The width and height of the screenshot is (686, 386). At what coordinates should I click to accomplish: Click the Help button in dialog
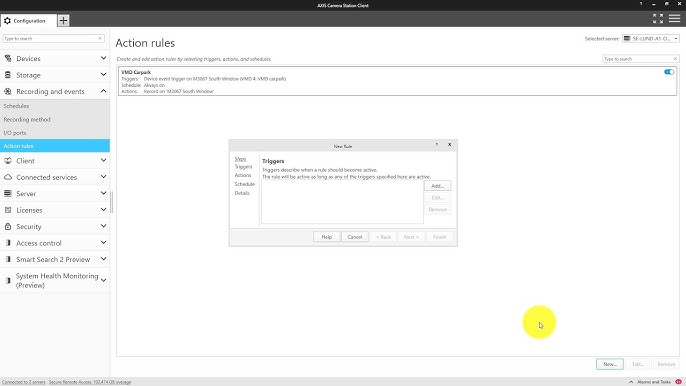pos(327,237)
